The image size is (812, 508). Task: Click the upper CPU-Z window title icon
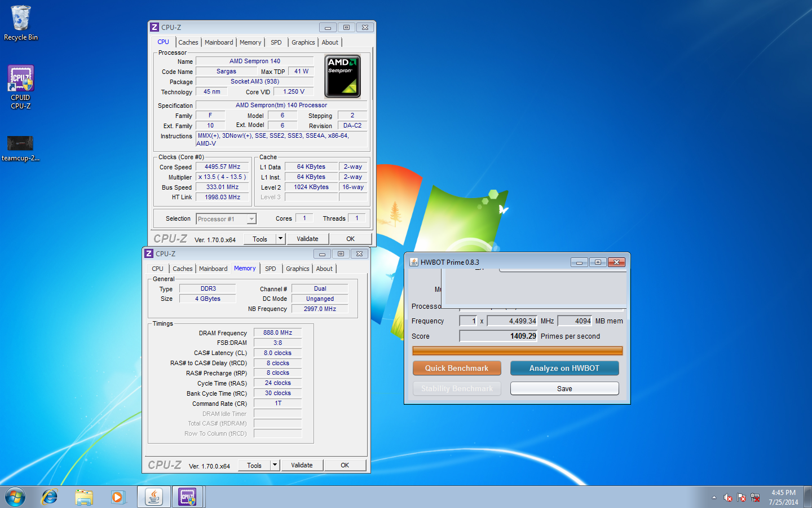click(x=155, y=27)
